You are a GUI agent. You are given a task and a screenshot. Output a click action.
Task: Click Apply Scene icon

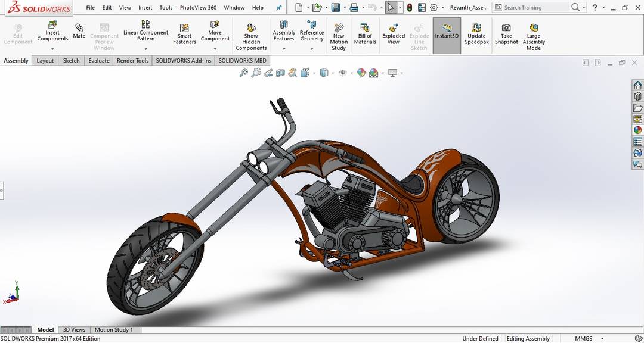coord(373,73)
